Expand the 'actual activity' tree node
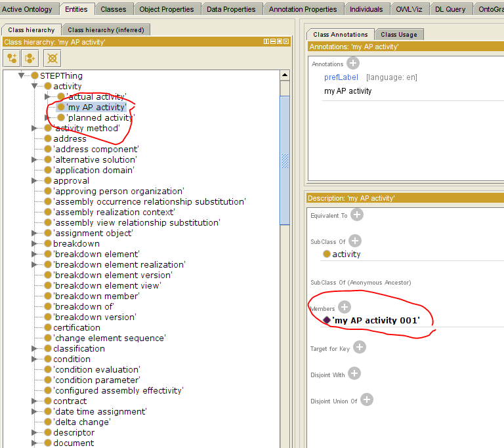Image resolution: width=504 pixels, height=448 pixels. pyautogui.click(x=47, y=97)
